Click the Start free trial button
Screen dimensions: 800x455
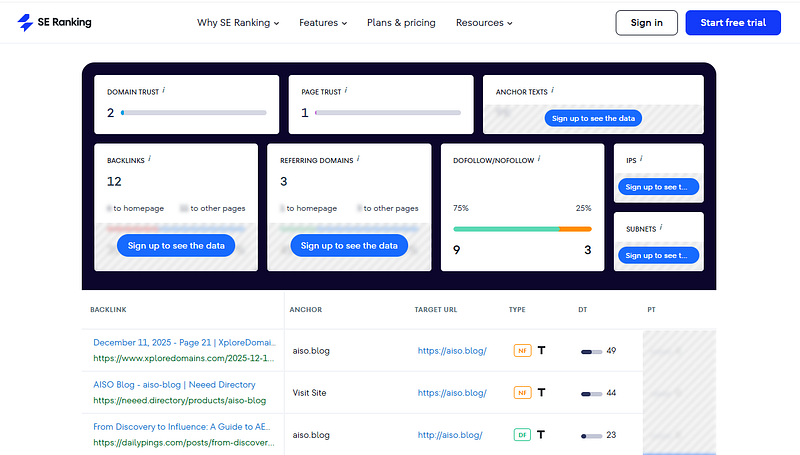pos(733,22)
